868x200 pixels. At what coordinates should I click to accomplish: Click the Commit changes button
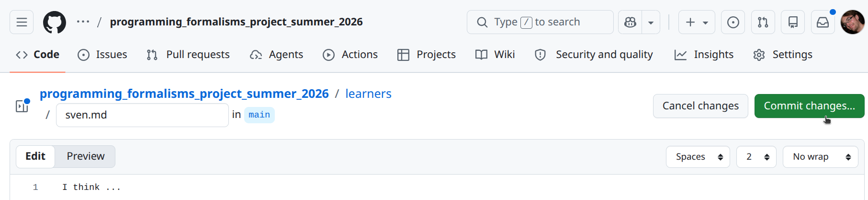tap(809, 106)
